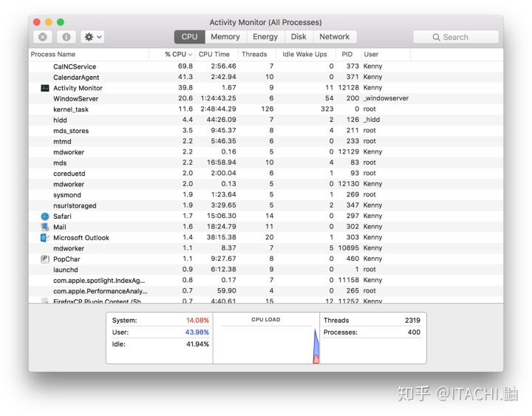The width and height of the screenshot is (532, 416).
Task: Switch to the Memory tab
Action: (225, 37)
